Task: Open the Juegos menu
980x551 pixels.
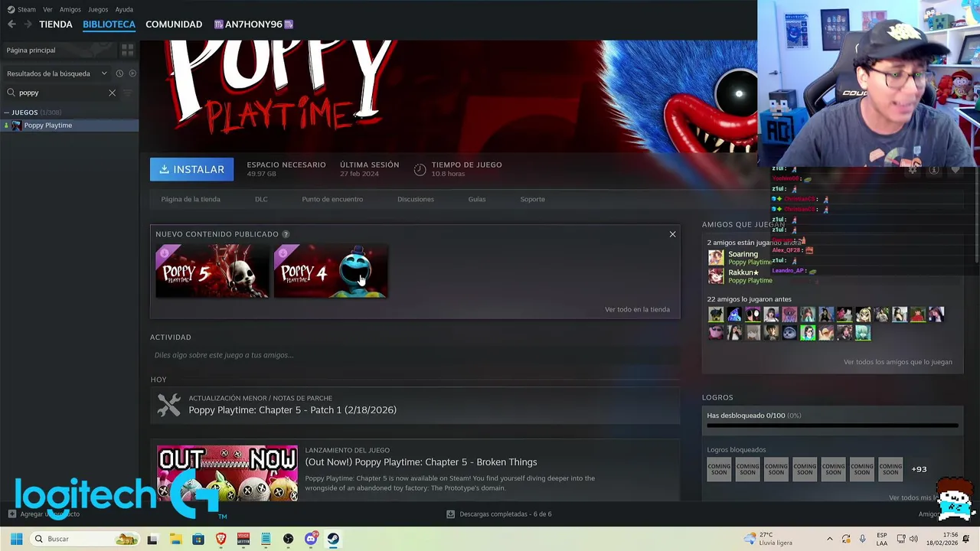Action: click(x=98, y=9)
